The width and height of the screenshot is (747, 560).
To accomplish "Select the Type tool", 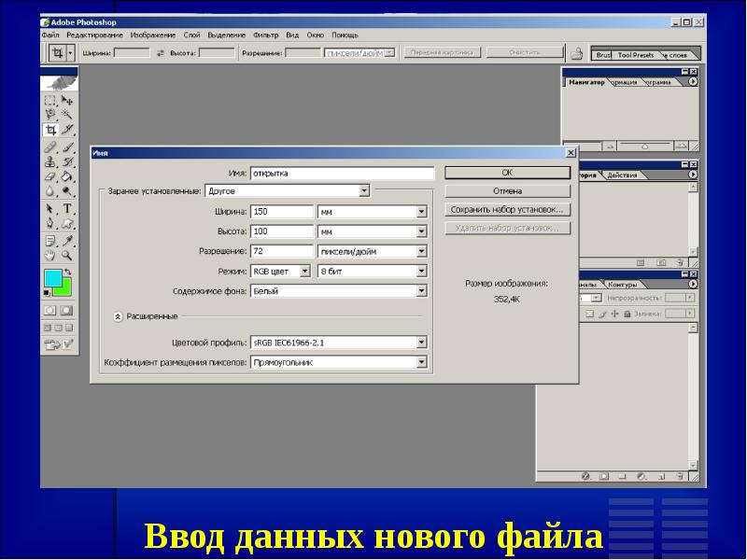I will (67, 208).
